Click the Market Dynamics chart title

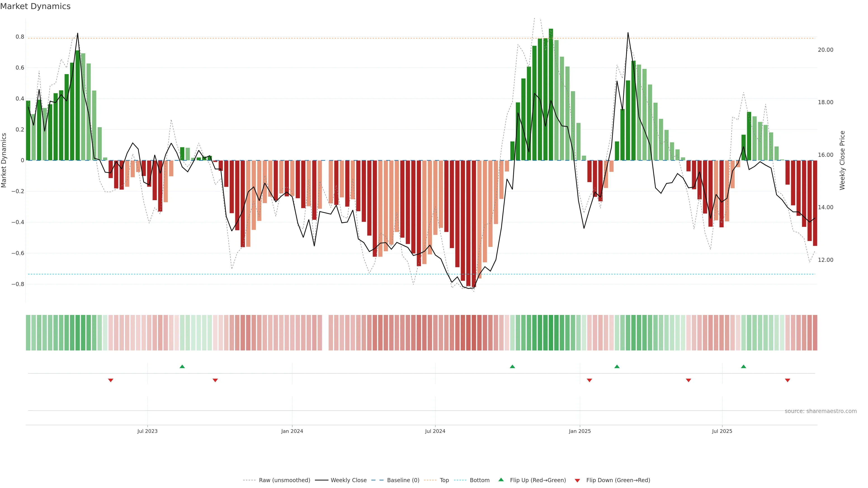click(35, 6)
